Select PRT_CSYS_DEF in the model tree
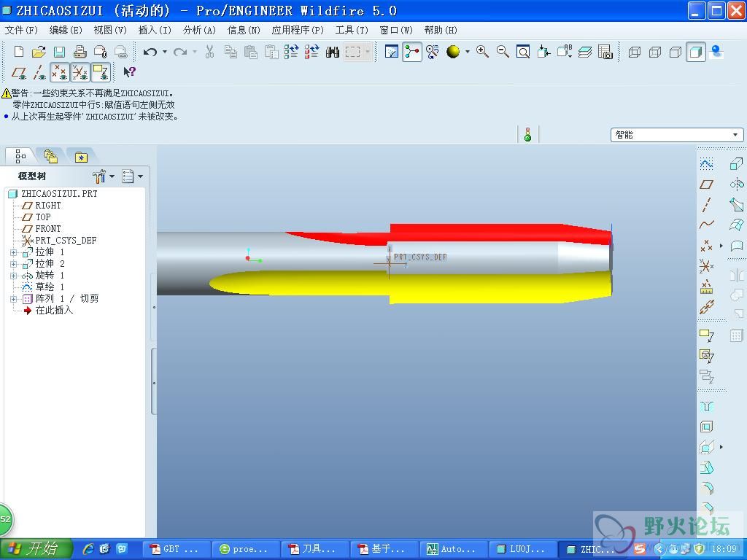This screenshot has width=747, height=560. [x=60, y=241]
